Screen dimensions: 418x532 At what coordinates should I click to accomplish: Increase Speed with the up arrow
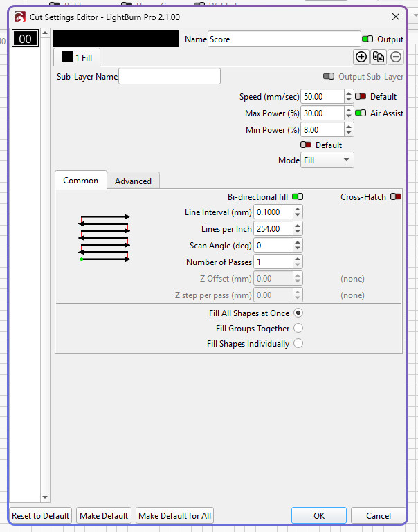pos(349,93)
